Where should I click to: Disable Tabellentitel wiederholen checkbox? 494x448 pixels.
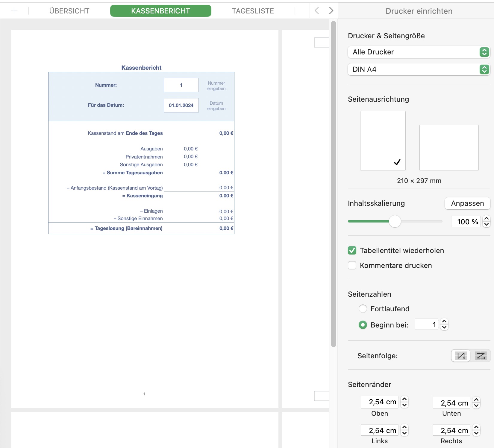[x=352, y=250]
